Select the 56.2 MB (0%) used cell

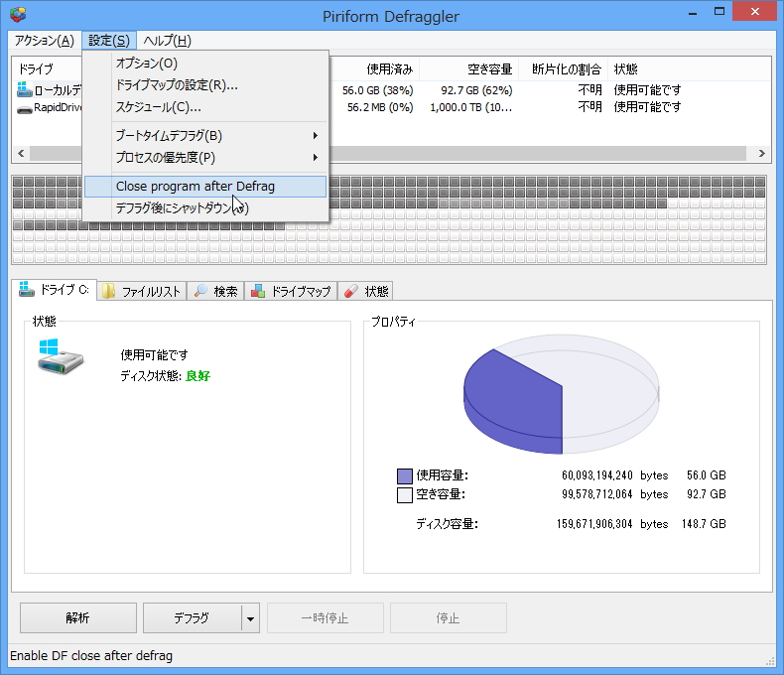pos(380,107)
